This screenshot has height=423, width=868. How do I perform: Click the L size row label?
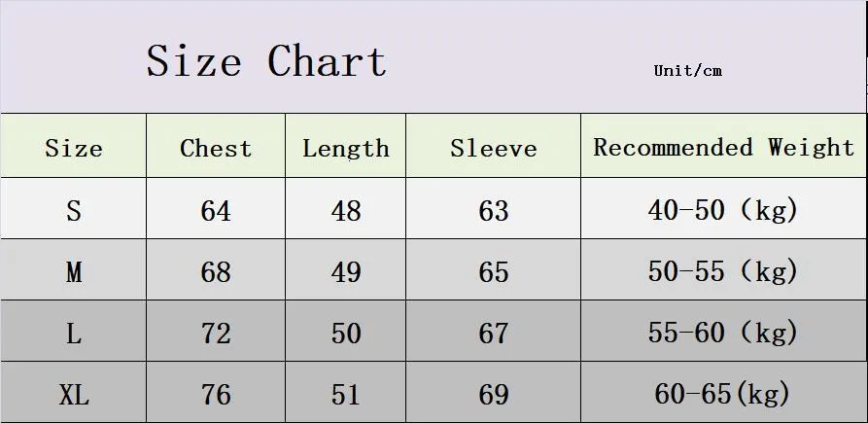(x=74, y=332)
